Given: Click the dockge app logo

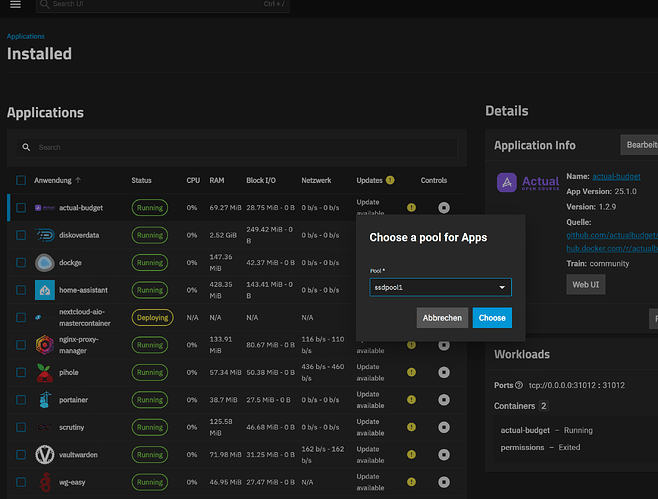Looking at the screenshot, I should point(44,263).
